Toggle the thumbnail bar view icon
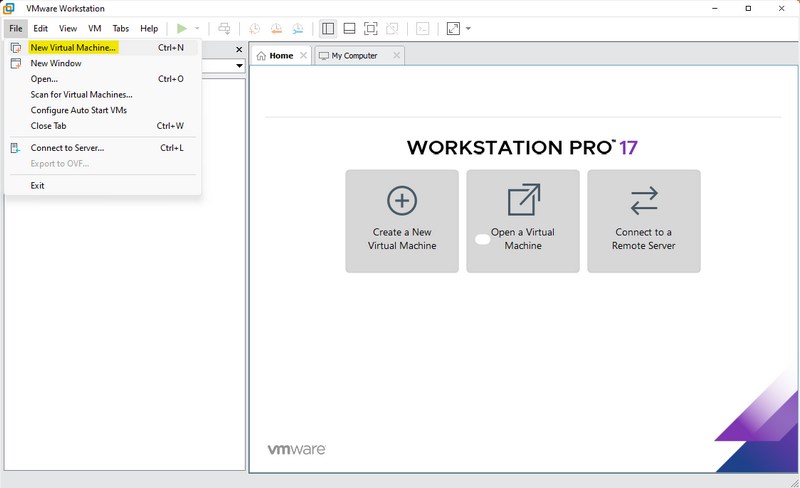Image resolution: width=800 pixels, height=488 pixels. 349,29
